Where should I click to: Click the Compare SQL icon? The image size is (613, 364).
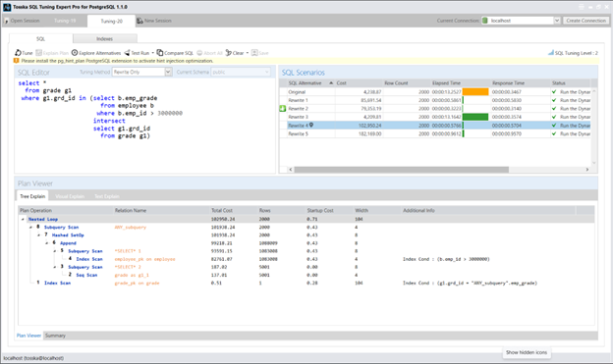(160, 52)
